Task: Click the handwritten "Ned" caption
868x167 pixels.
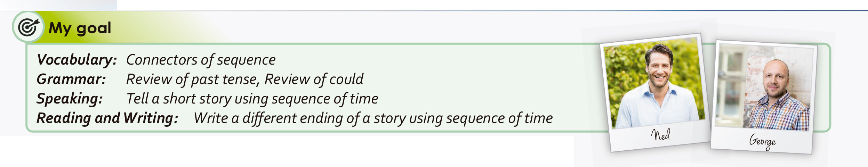Action: click(x=660, y=135)
